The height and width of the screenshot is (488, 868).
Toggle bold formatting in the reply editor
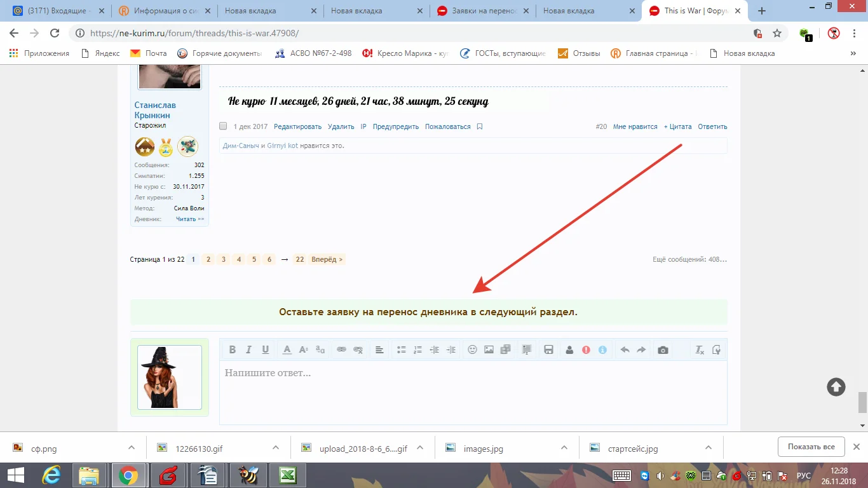tap(233, 349)
